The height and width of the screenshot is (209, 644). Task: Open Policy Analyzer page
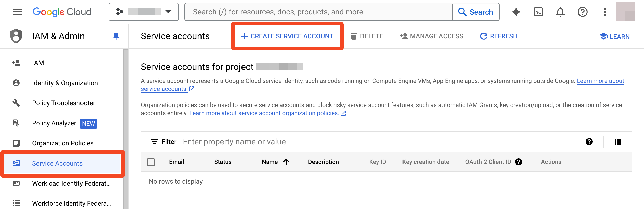[x=62, y=123]
